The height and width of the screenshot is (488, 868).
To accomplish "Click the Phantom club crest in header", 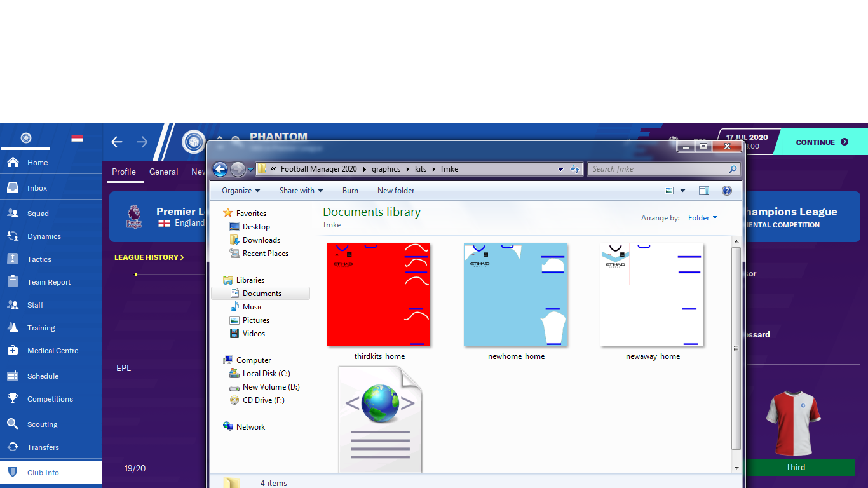I will [193, 141].
